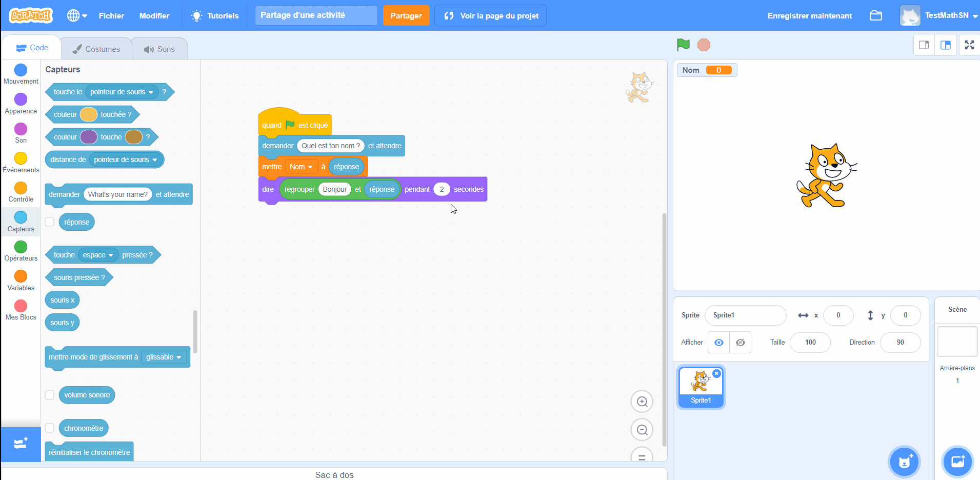This screenshot has height=480, width=980.
Task: Pick the color swatch in couleur touchée block
Action: 88,114
